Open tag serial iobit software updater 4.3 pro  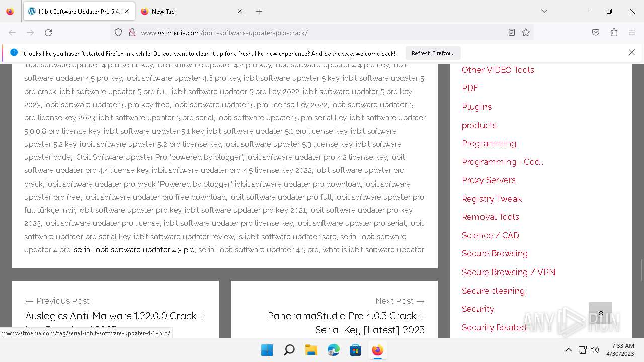click(x=134, y=250)
